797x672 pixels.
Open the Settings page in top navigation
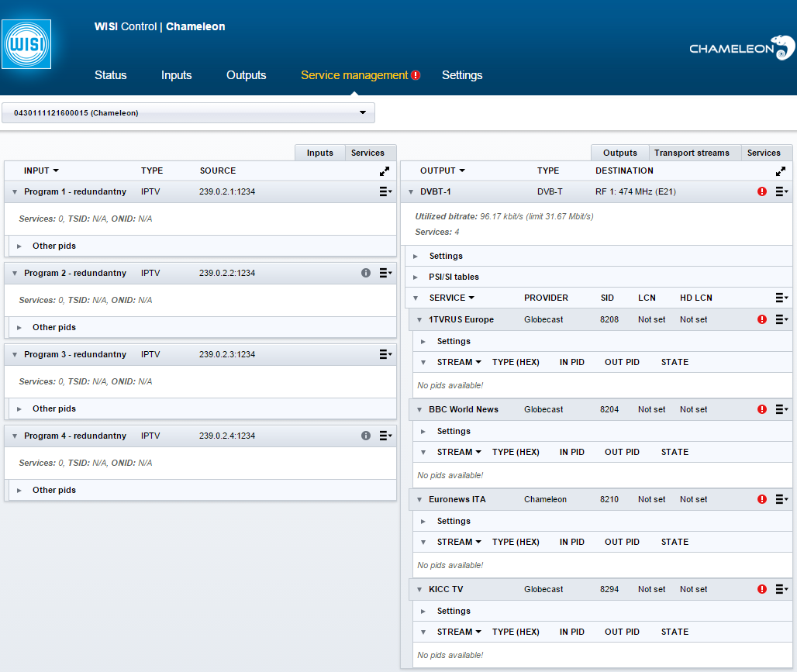click(462, 75)
